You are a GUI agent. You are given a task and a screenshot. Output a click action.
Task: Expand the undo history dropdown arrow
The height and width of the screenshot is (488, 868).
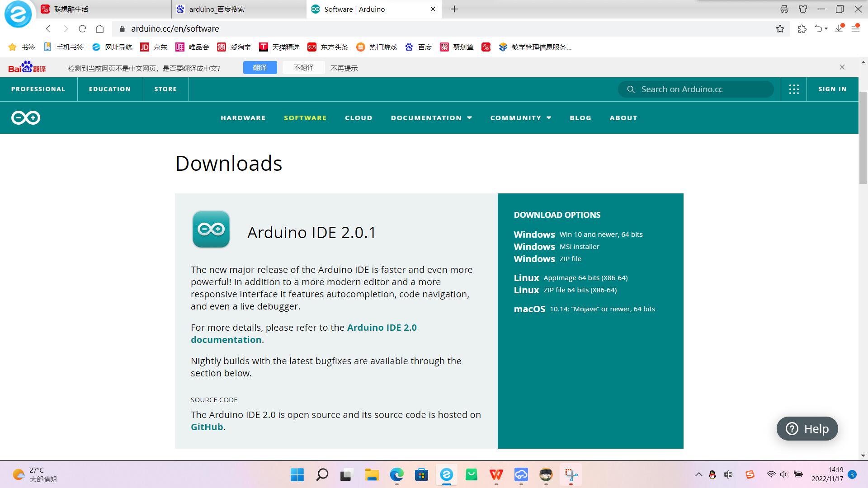point(826,29)
